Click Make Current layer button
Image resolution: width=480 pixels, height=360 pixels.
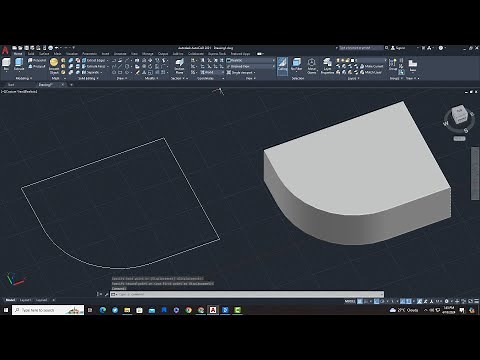click(371, 66)
